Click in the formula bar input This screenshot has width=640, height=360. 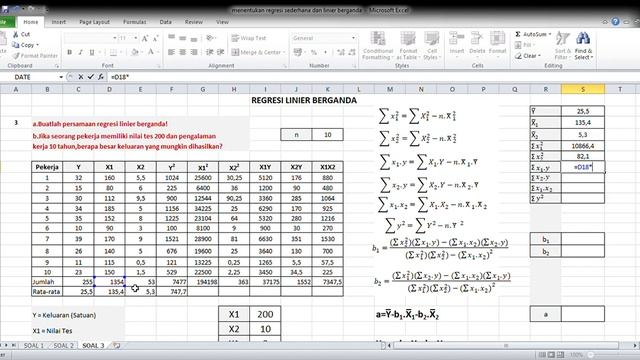point(372,77)
